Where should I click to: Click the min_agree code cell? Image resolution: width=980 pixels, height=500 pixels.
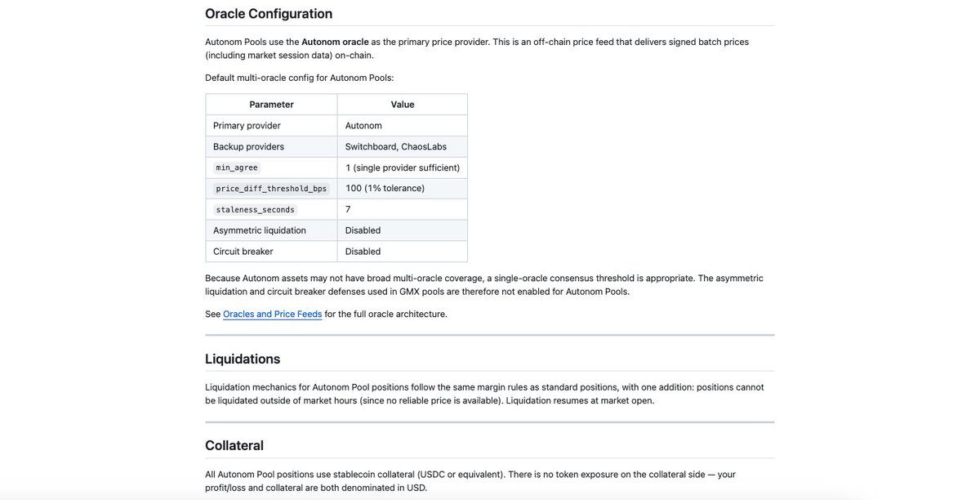click(x=237, y=167)
